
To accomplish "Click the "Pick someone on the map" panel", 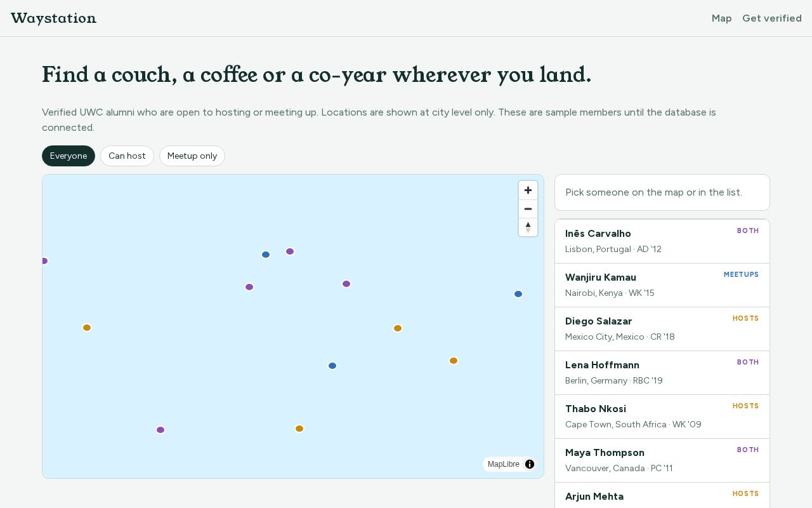I will (662, 192).
